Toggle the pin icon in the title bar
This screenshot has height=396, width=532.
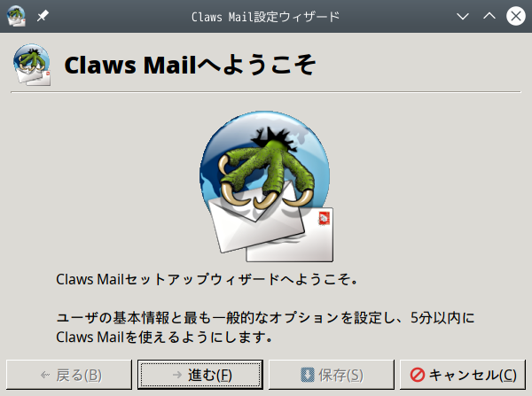43,16
